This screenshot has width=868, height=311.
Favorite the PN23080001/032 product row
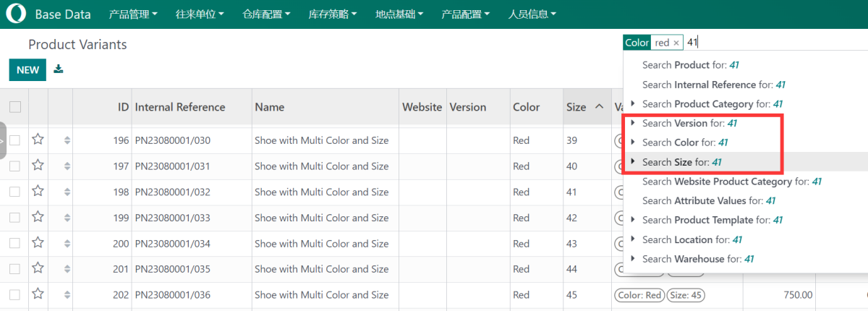(38, 192)
